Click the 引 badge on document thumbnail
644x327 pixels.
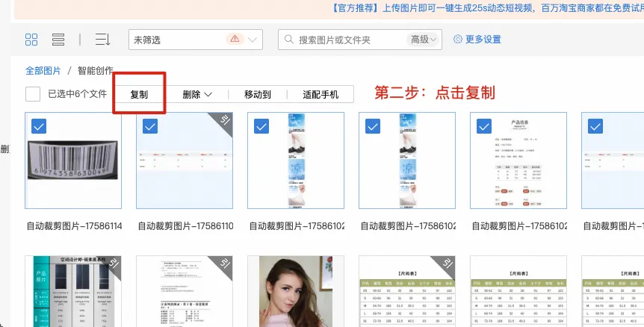click(225, 264)
